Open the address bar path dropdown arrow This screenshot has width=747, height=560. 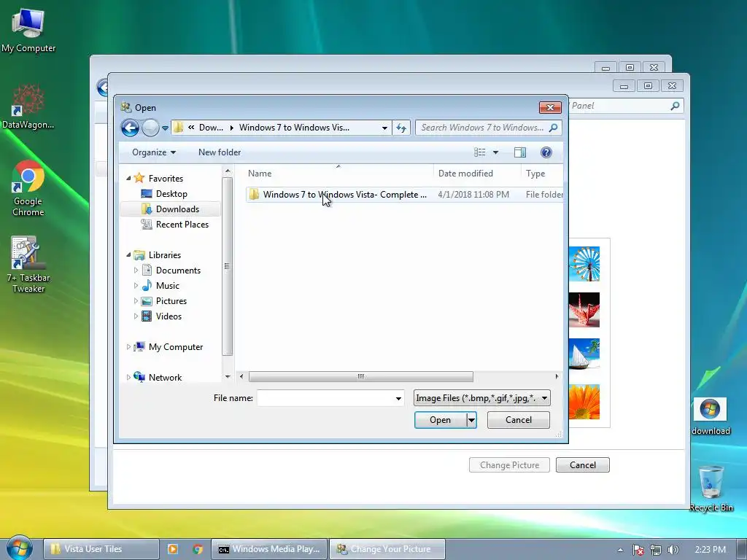pyautogui.click(x=384, y=128)
